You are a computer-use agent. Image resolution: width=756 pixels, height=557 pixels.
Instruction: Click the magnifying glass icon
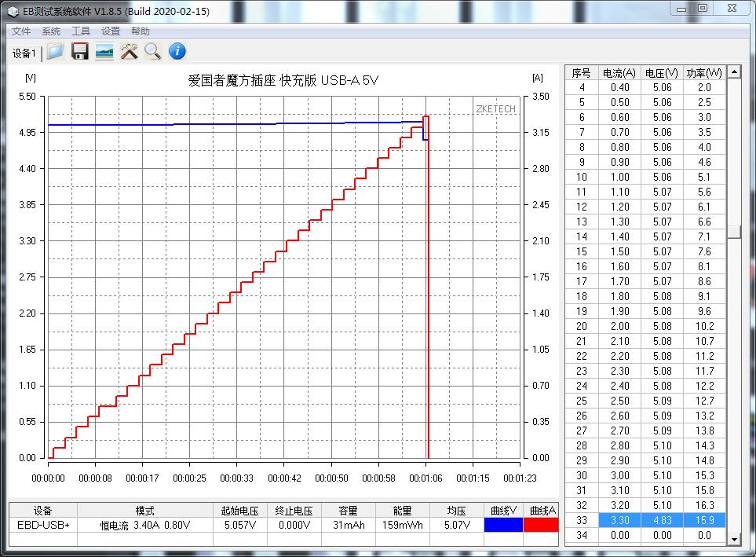pos(152,52)
